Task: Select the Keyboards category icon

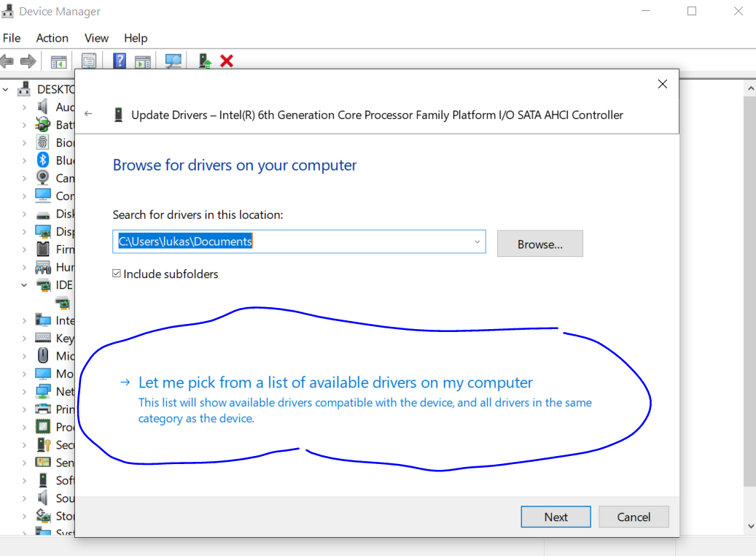Action: click(x=43, y=337)
